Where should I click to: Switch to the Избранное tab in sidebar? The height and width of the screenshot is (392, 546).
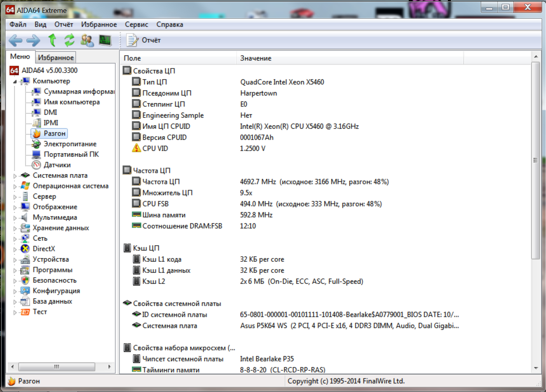pyautogui.click(x=56, y=57)
